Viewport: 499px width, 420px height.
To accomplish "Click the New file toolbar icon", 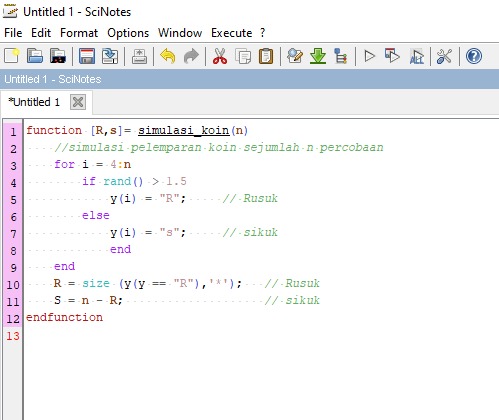I will [12, 56].
